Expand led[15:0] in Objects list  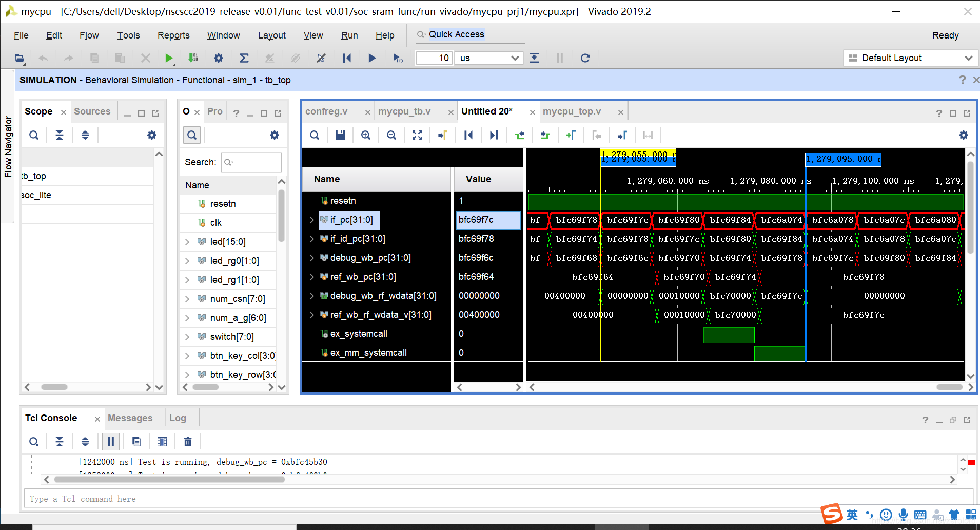[187, 242]
